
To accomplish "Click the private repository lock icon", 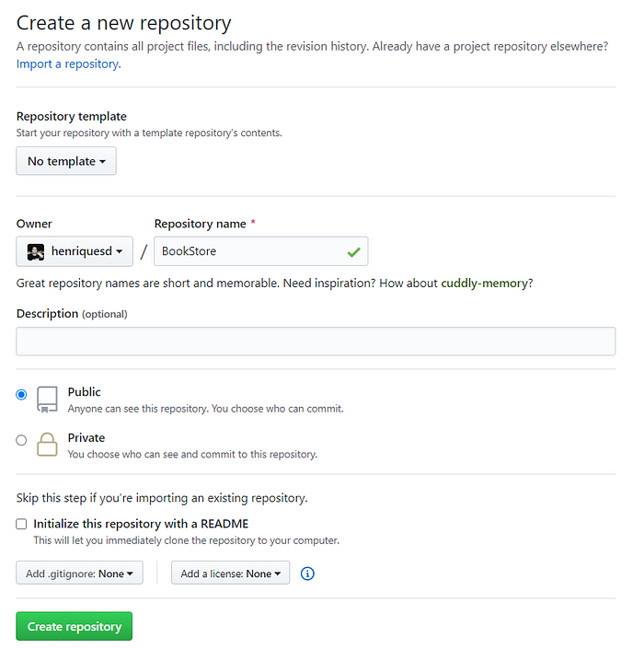I will (47, 445).
